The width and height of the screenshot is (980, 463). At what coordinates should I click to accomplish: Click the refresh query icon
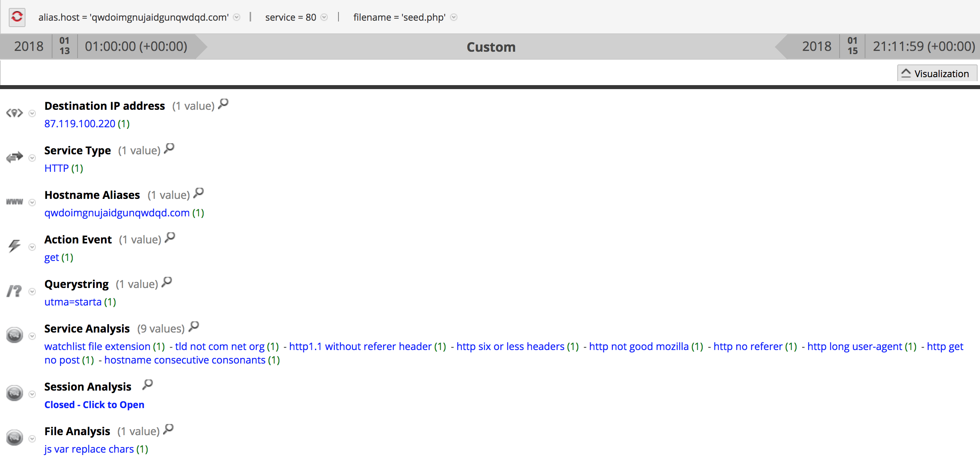pos(17,17)
